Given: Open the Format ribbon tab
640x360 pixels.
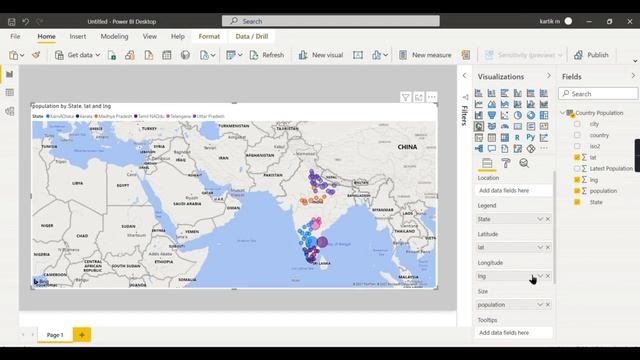Looking at the screenshot, I should [x=209, y=36].
